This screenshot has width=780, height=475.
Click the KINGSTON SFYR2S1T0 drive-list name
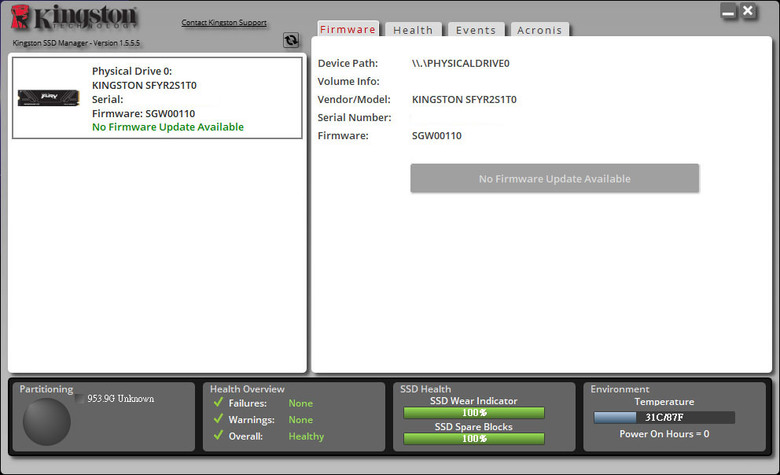144,85
